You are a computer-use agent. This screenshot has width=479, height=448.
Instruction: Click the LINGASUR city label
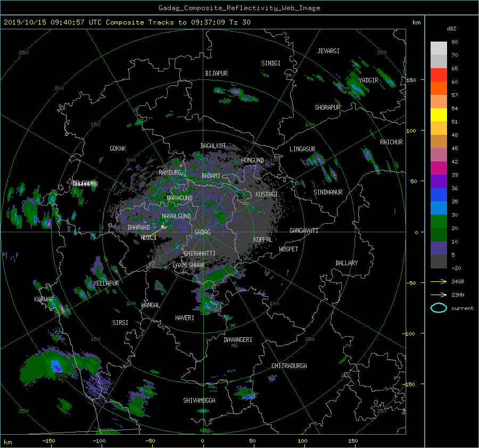tap(302, 149)
